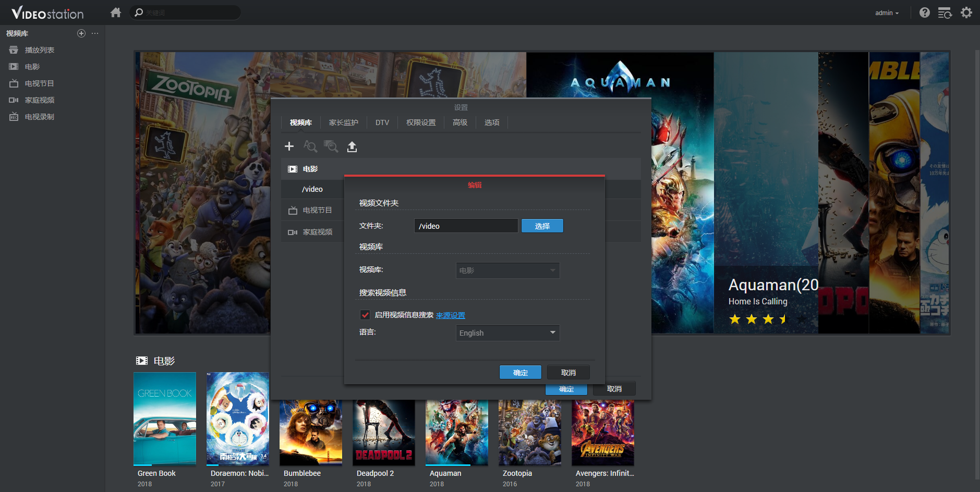Open 电影 library in sidebar
This screenshot has height=492, width=980.
point(32,67)
